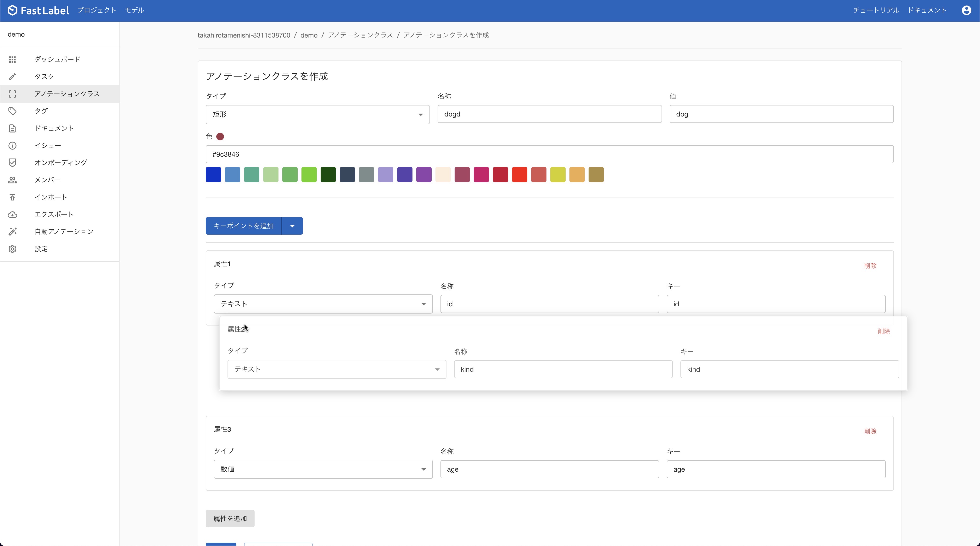This screenshot has height=546, width=980.
Task: Click the pencil Task icon in sidebar
Action: tap(12, 77)
